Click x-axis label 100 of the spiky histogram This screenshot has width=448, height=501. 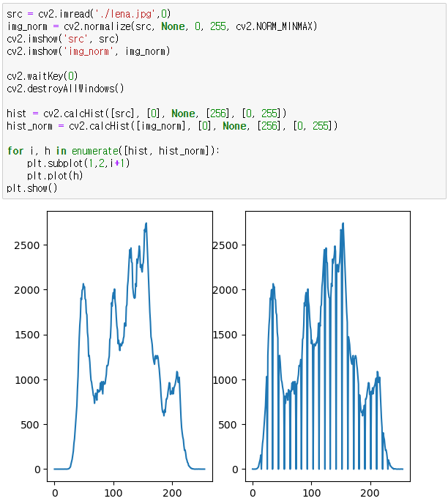click(x=311, y=493)
